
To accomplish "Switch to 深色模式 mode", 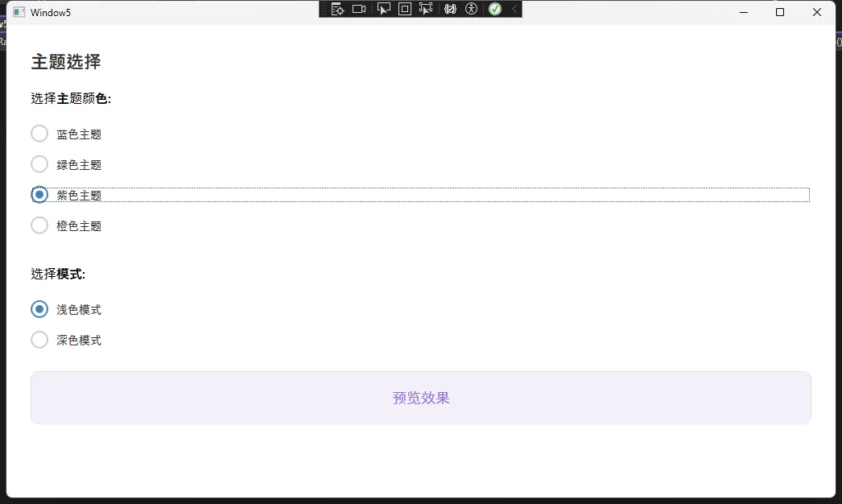I will (39, 339).
